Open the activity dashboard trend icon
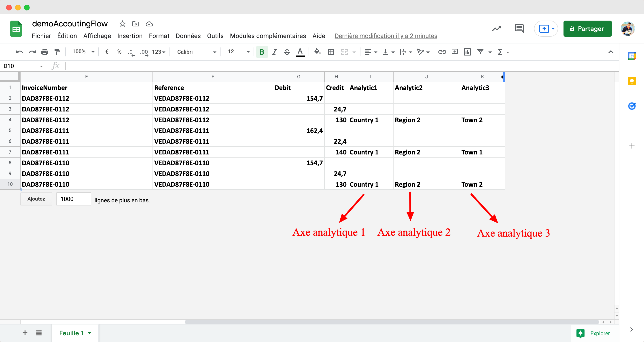Image resolution: width=644 pixels, height=342 pixels. (496, 29)
